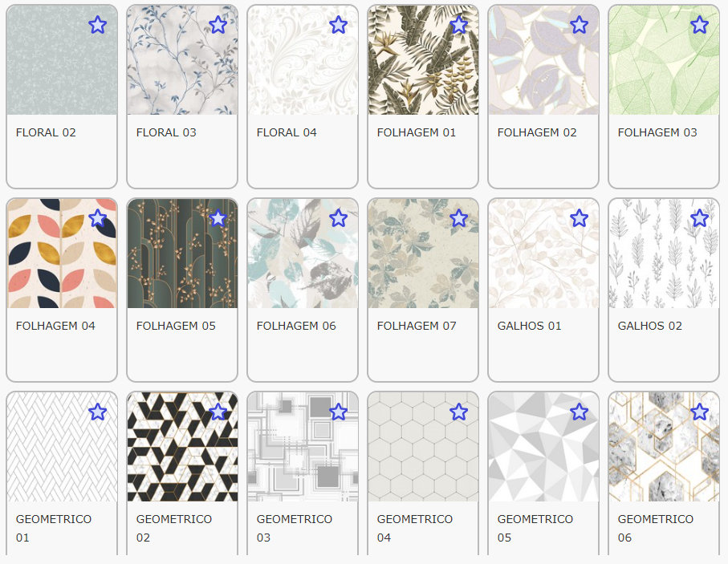The width and height of the screenshot is (728, 564).
Task: Click the star on FOLHAGEM 06 card
Action: click(338, 218)
